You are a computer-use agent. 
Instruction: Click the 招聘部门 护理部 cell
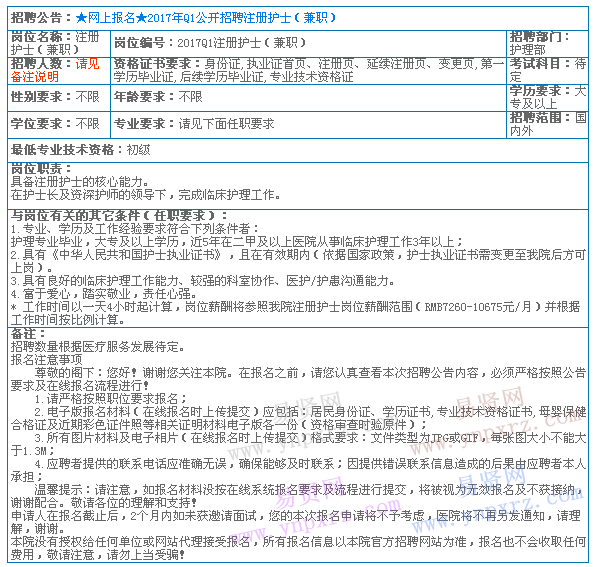point(547,44)
